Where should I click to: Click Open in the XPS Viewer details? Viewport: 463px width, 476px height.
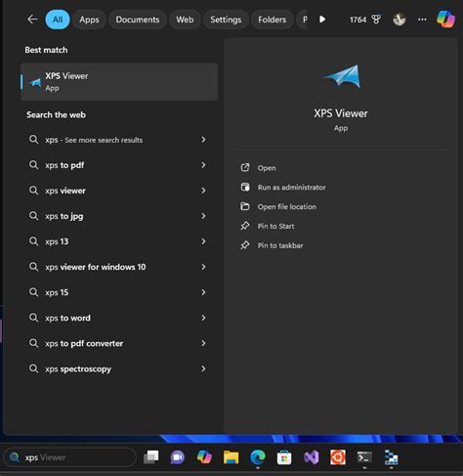tap(267, 168)
